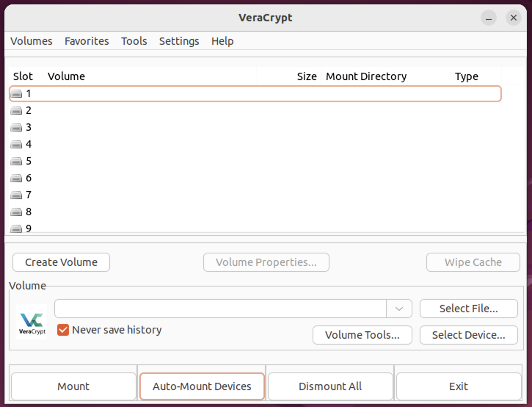Click inside the volume path field
Image resolution: width=532 pixels, height=407 pixels.
point(220,309)
